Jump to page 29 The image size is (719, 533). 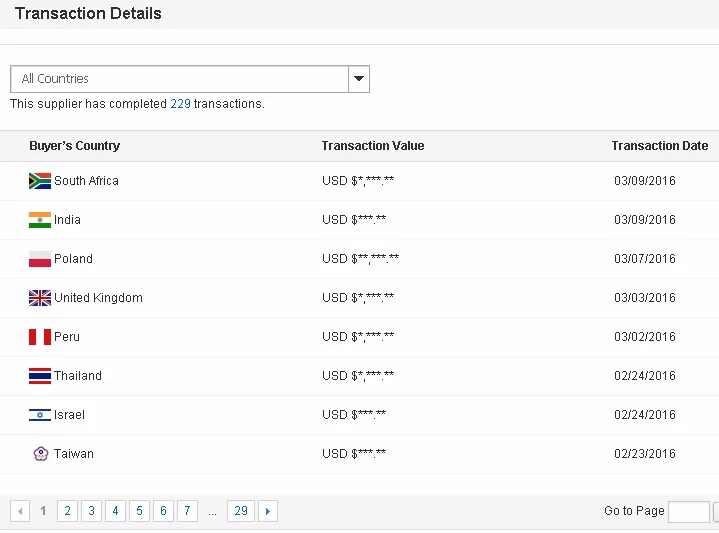[x=241, y=511]
